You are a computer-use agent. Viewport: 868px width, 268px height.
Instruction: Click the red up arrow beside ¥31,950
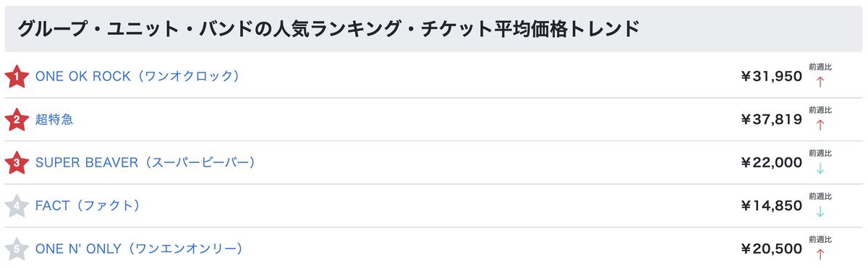820,81
